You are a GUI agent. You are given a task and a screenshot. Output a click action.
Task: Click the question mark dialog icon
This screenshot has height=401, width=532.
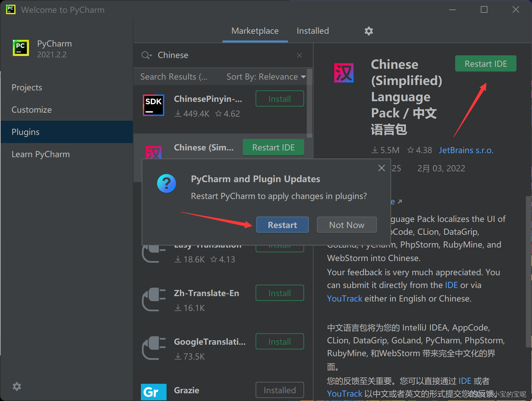[x=167, y=183]
